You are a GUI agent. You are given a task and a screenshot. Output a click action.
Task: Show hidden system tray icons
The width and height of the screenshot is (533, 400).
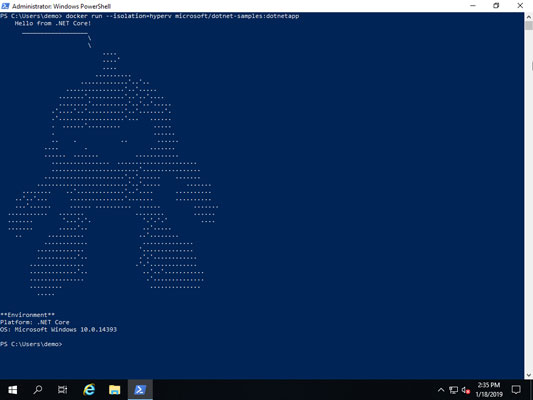pyautogui.click(x=441, y=390)
